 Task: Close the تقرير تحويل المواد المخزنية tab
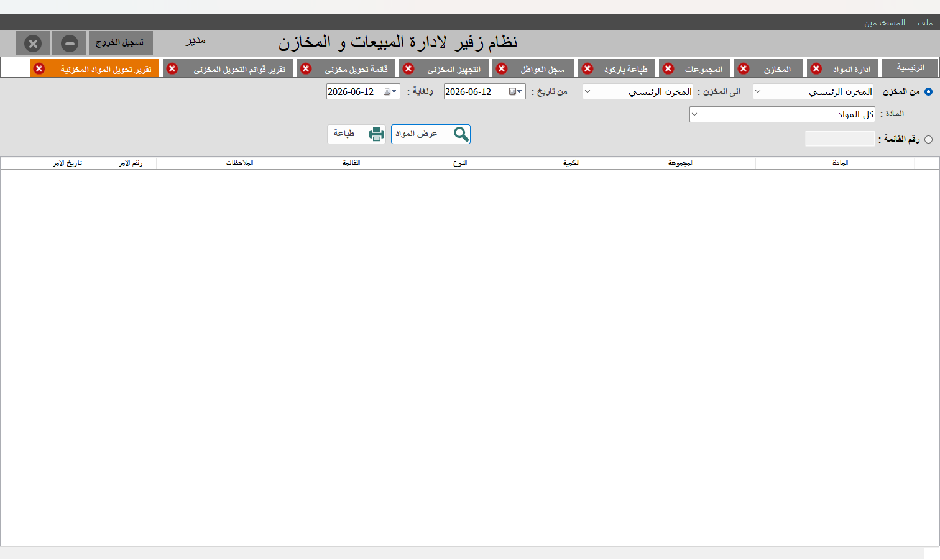pyautogui.click(x=39, y=68)
